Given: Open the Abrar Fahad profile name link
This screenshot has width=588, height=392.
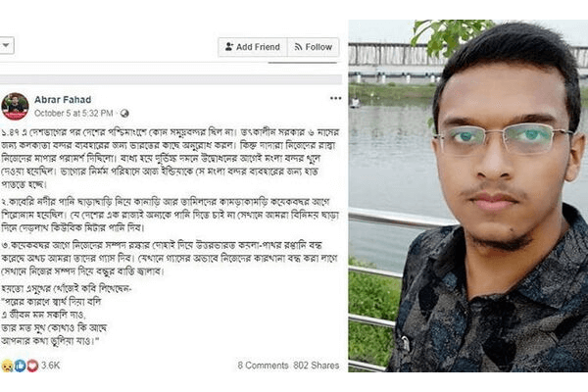Looking at the screenshot, I should [x=63, y=100].
